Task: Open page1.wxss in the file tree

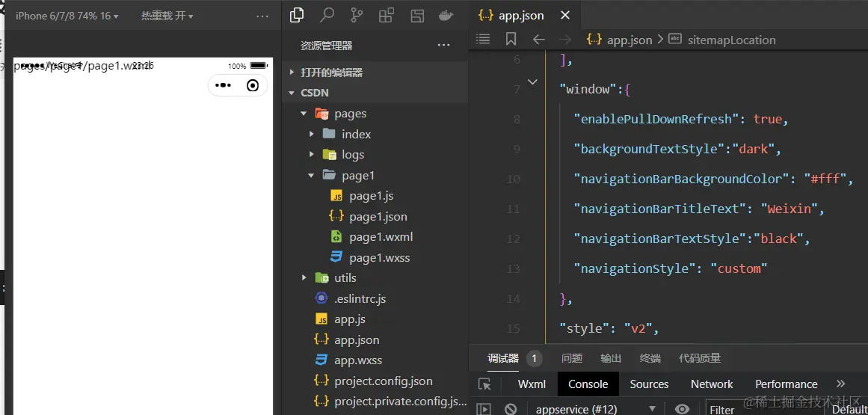Action: (379, 257)
